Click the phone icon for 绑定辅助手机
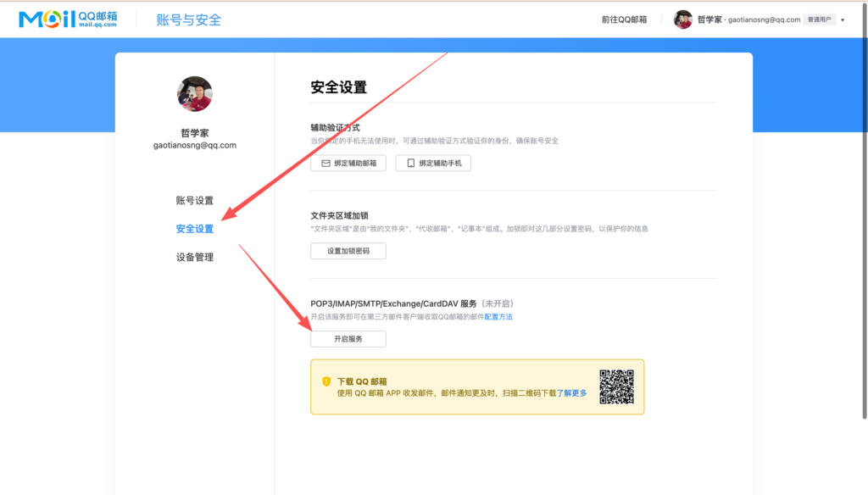This screenshot has width=868, height=495. tap(411, 163)
